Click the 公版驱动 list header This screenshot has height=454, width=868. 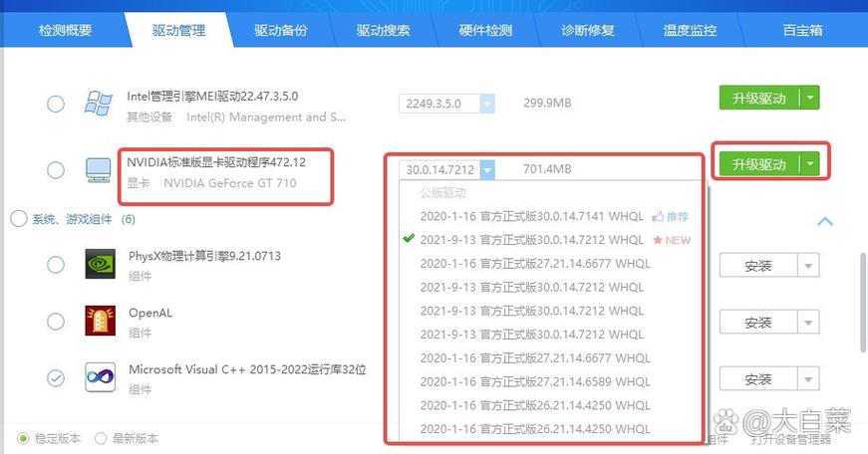[442, 193]
